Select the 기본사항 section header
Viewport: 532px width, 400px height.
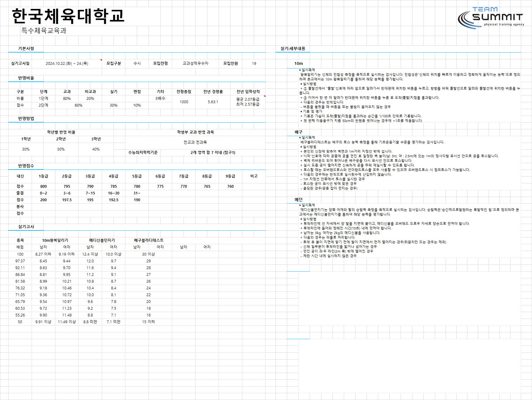[26, 49]
